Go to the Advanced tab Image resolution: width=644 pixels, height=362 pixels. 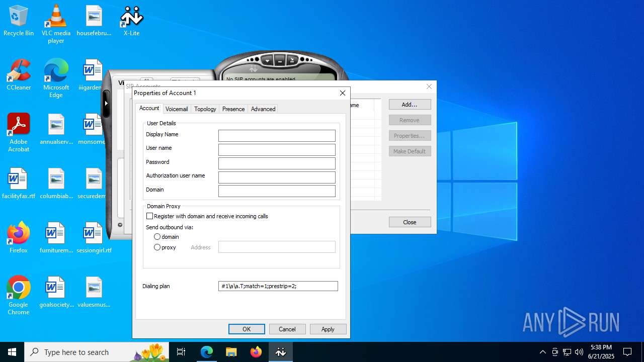(263, 109)
